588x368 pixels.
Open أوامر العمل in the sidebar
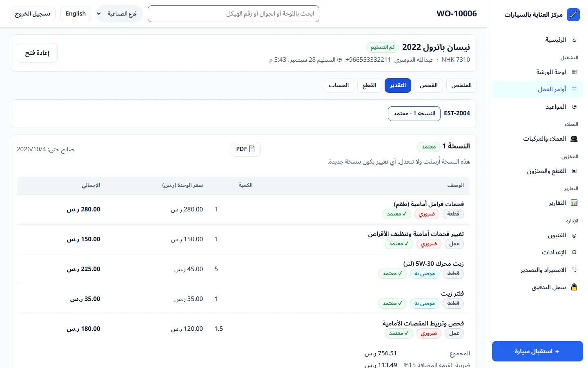click(x=537, y=89)
